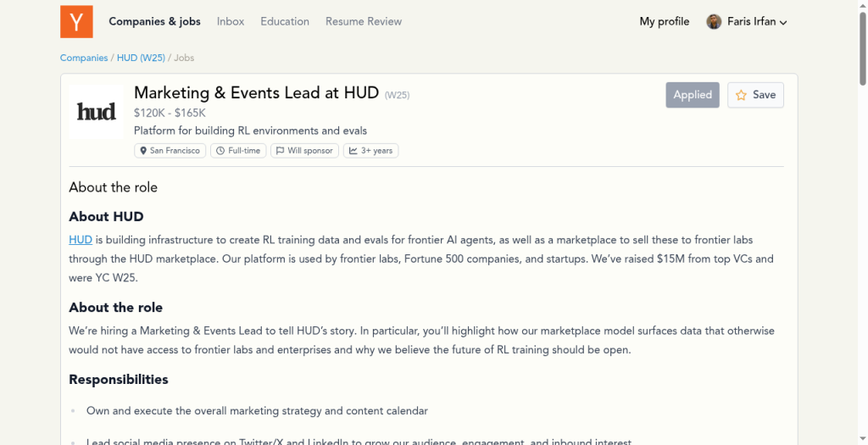Screen dimensions: 868x445
Task: Open the Resume Review nav item
Action: tap(364, 21)
